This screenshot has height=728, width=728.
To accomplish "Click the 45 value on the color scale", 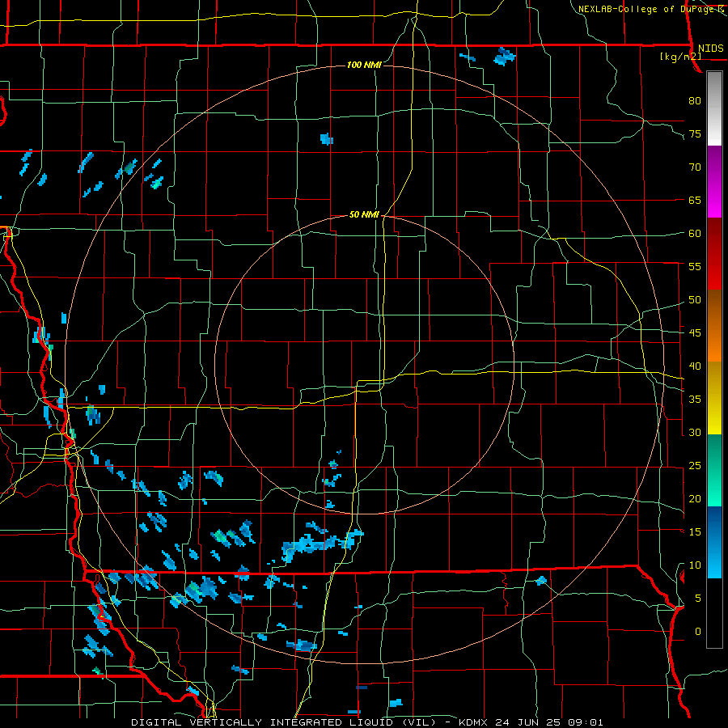I will (695, 333).
